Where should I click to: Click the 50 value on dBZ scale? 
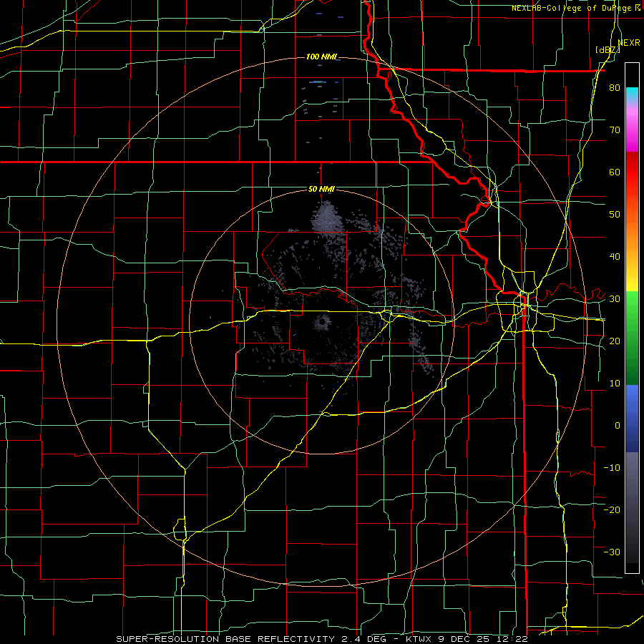coord(615,215)
